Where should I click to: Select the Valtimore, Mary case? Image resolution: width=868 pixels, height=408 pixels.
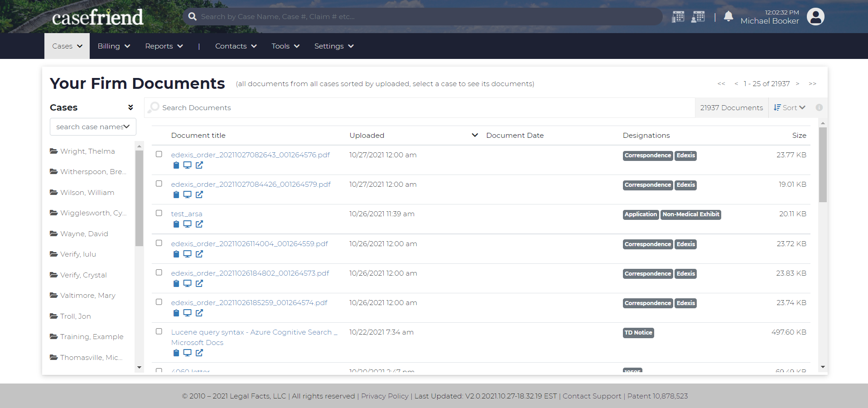tap(88, 295)
